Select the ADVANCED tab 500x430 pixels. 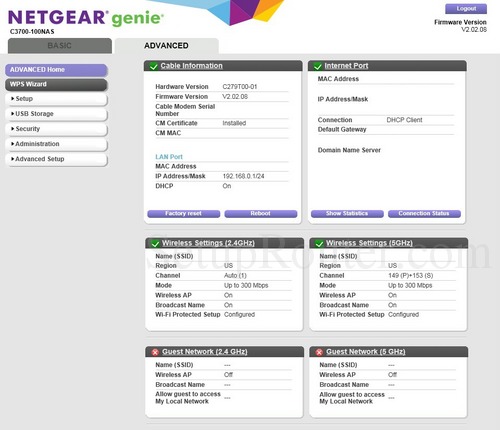point(167,46)
